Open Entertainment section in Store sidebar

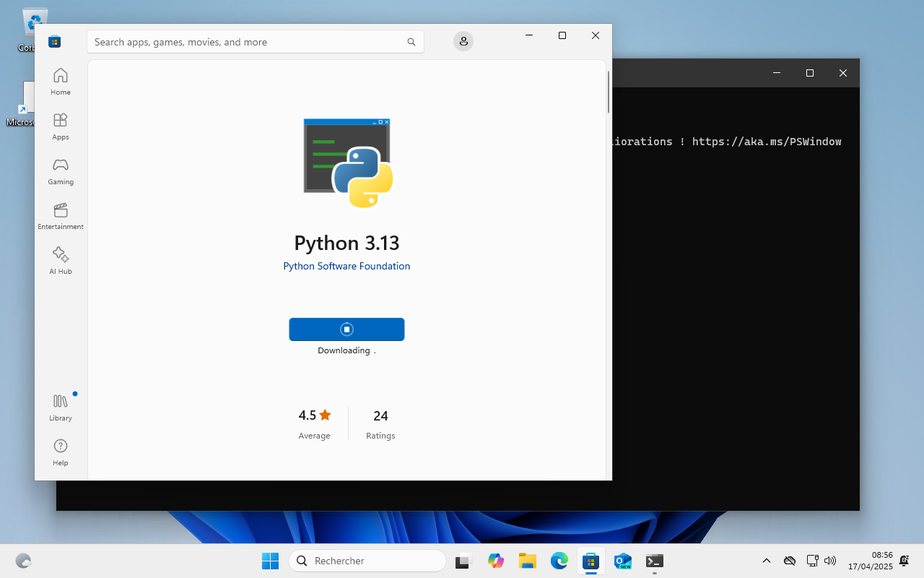point(61,215)
